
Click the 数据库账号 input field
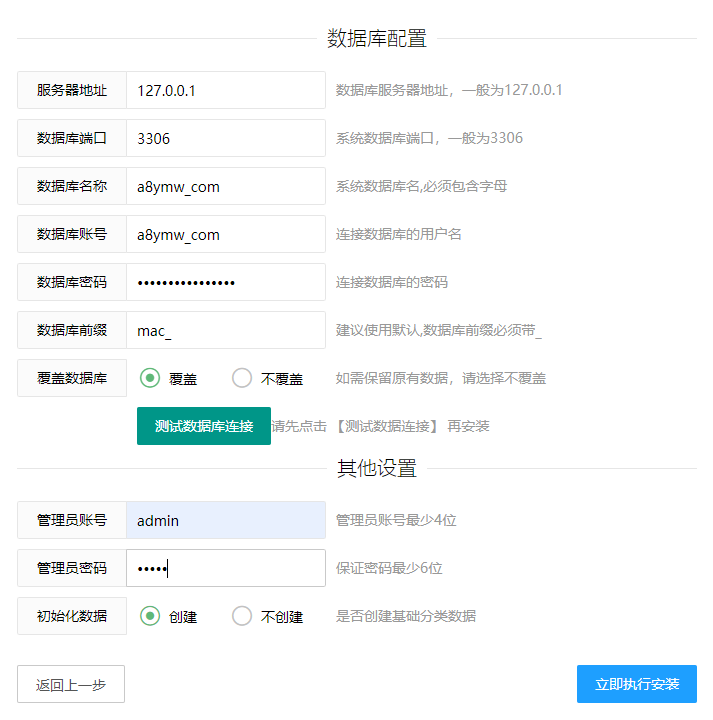[226, 234]
